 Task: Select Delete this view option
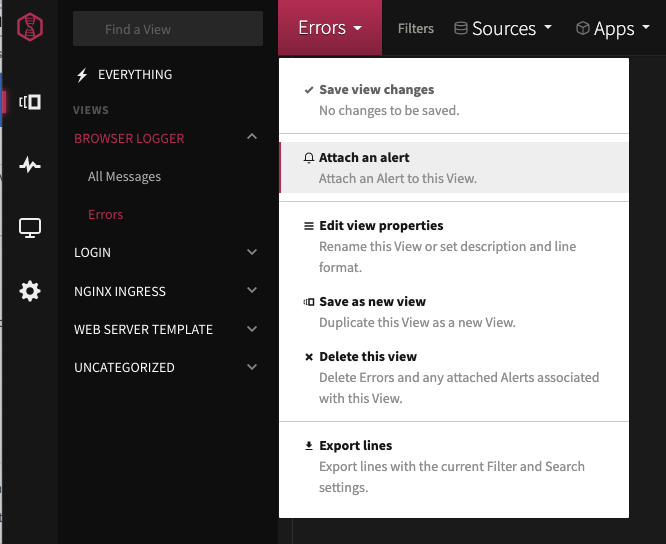tap(454, 378)
